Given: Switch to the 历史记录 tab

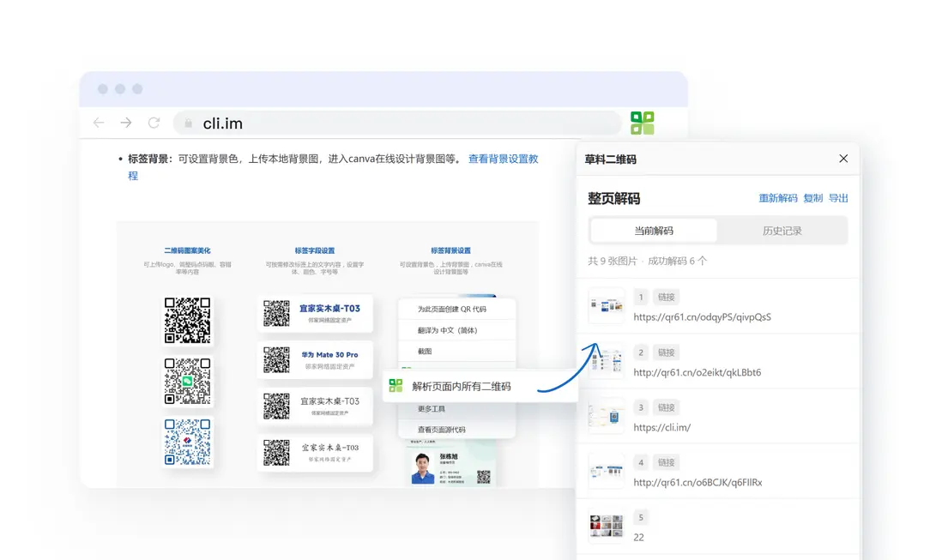Looking at the screenshot, I should tap(782, 231).
